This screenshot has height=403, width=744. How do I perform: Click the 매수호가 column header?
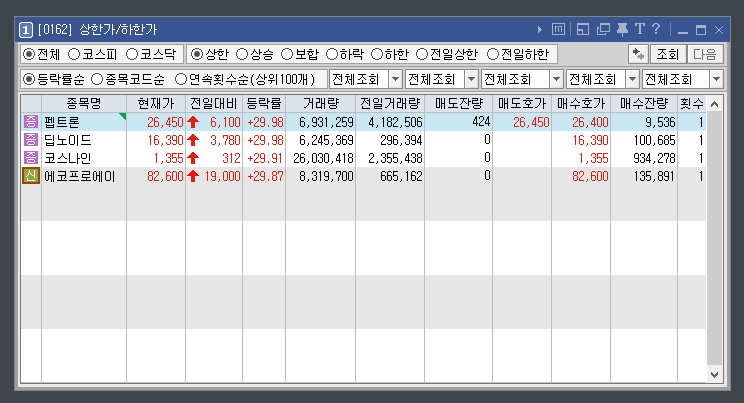[581, 103]
